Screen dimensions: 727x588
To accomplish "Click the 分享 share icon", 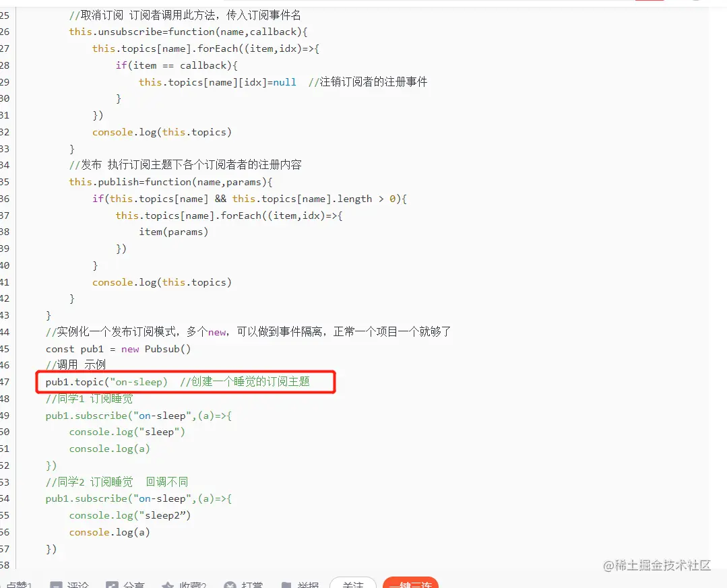I will (x=112, y=585).
